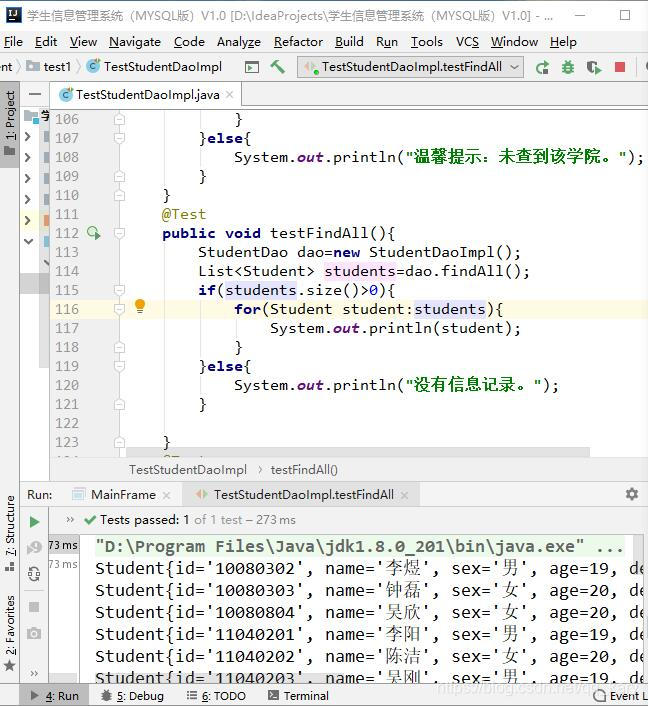Open the Navigate menu

pyautogui.click(x=135, y=42)
